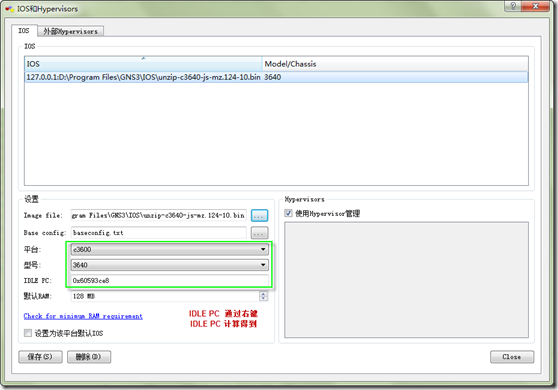Focus the Image file path field
Image resolution: width=558 pixels, height=390 pixels.
click(159, 215)
